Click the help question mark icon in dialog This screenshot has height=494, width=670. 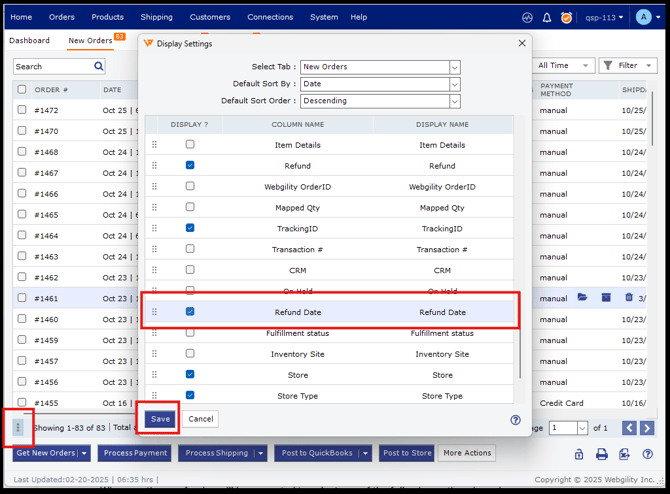point(515,421)
